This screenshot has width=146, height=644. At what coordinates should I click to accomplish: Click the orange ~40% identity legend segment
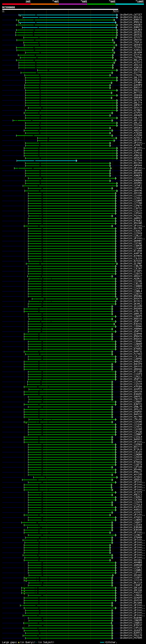click(x=45, y=4)
